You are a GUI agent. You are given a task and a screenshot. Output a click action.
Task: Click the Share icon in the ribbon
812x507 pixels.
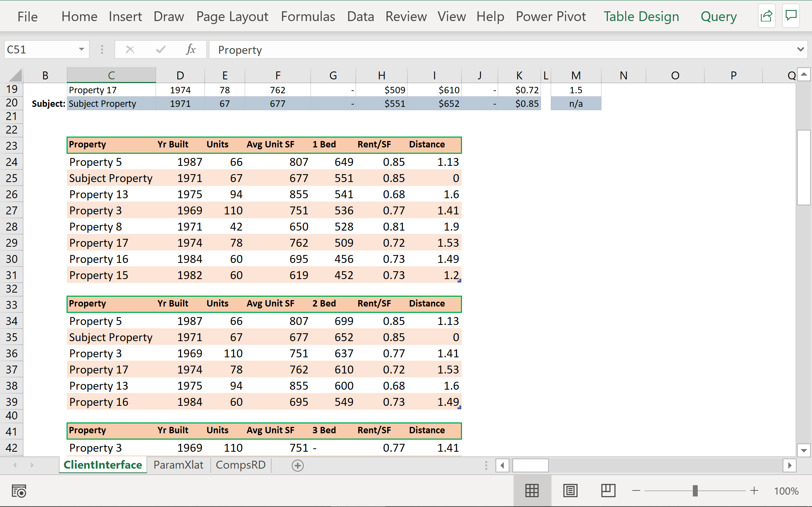tap(767, 16)
